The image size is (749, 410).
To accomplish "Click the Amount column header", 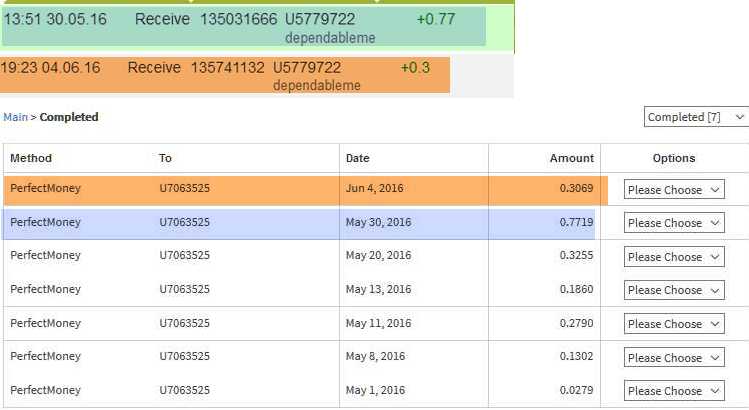I will coord(571,158).
